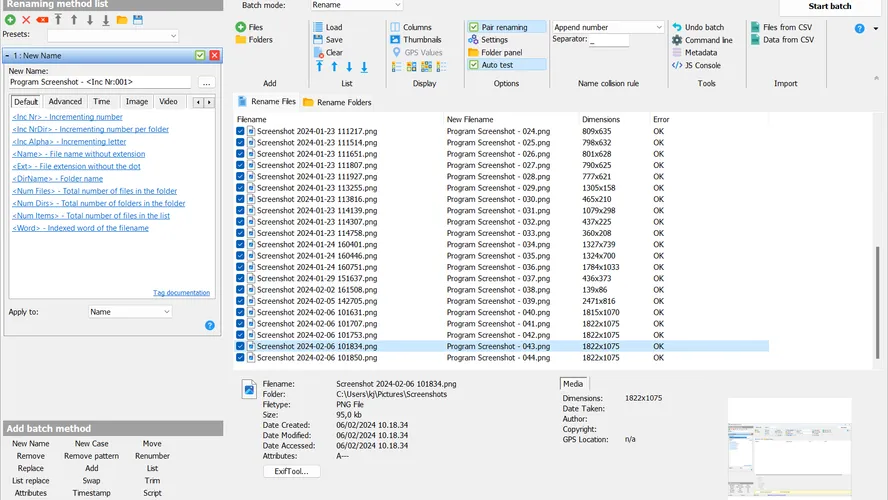This screenshot has height=500, width=888.
Task: Open the Batch mode Rename dropdown
Action: point(356,5)
